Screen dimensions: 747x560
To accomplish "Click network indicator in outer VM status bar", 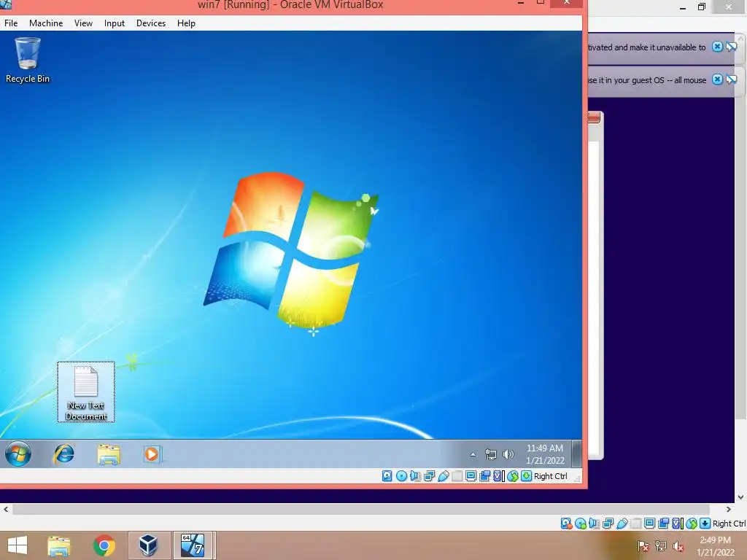I will [608, 524].
